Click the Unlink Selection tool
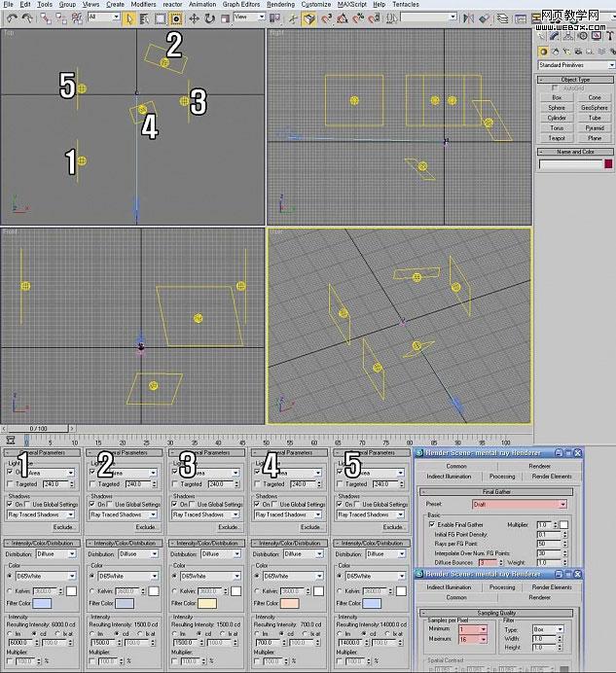This screenshot has height=673, width=616. tap(61, 18)
